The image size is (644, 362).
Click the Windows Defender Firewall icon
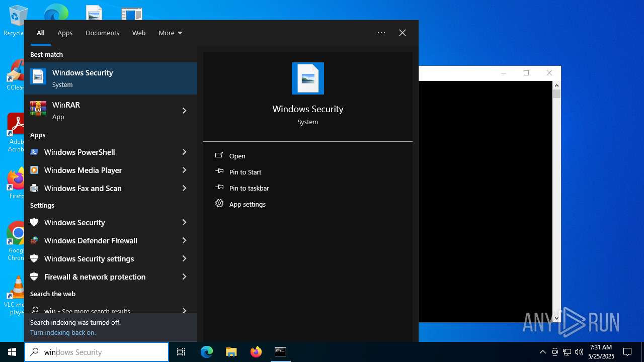tap(34, 240)
